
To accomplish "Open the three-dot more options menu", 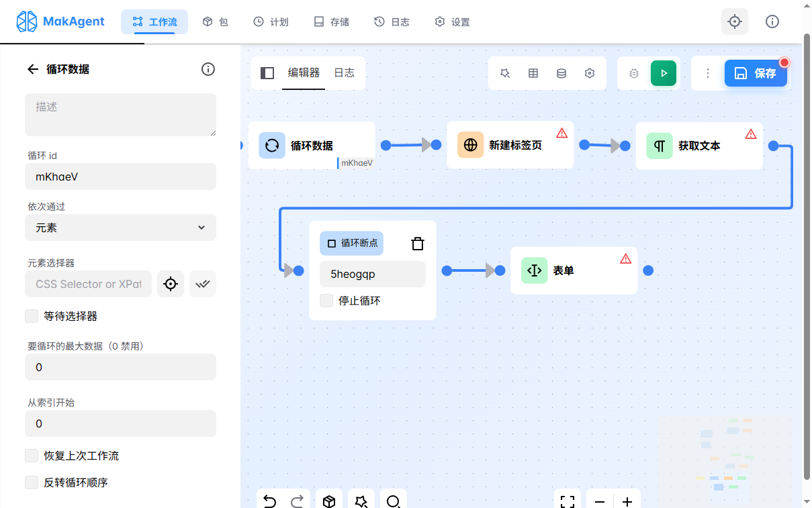I will click(707, 73).
